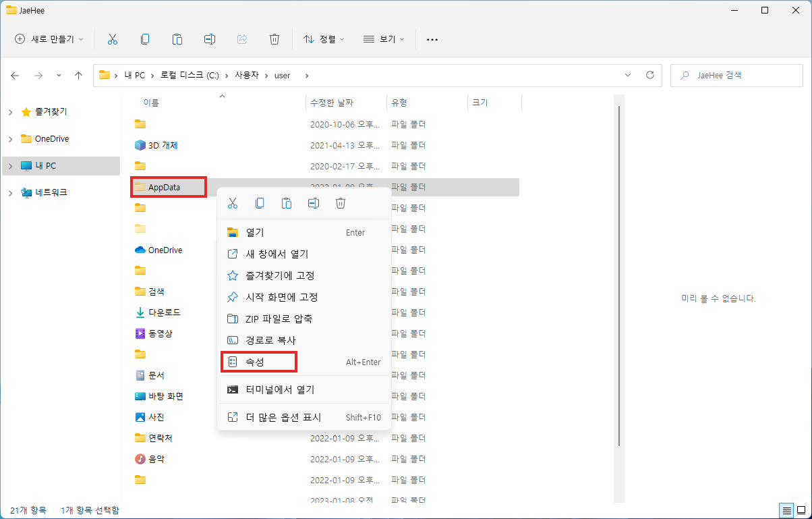This screenshot has height=519, width=812.
Task: Click the toolbar Copy icon
Action: [x=145, y=39]
